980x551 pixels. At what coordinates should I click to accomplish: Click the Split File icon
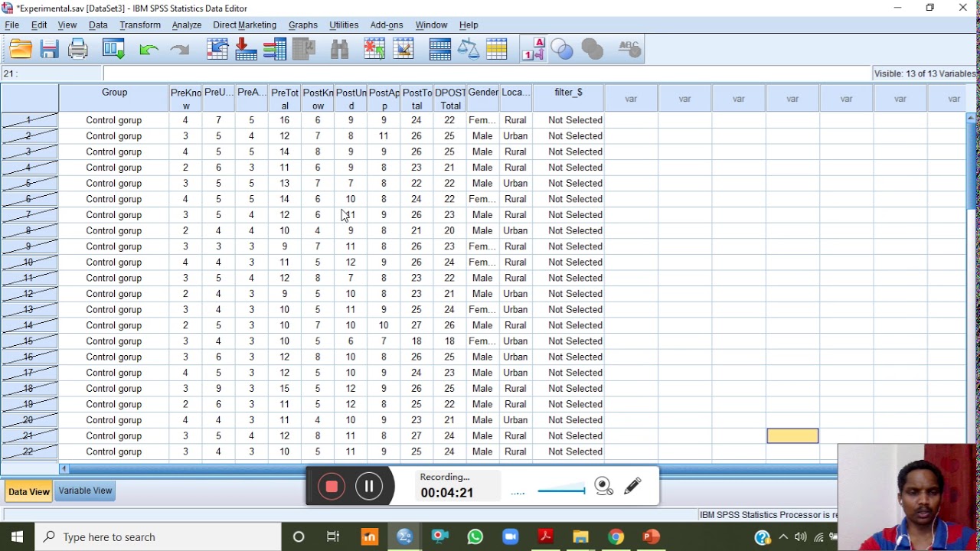pyautogui.click(x=439, y=50)
